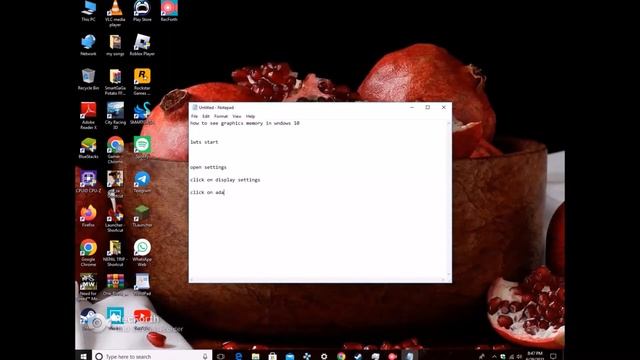Click the line "click on display settings"
Viewport: 640px width, 360px height.
click(225, 180)
